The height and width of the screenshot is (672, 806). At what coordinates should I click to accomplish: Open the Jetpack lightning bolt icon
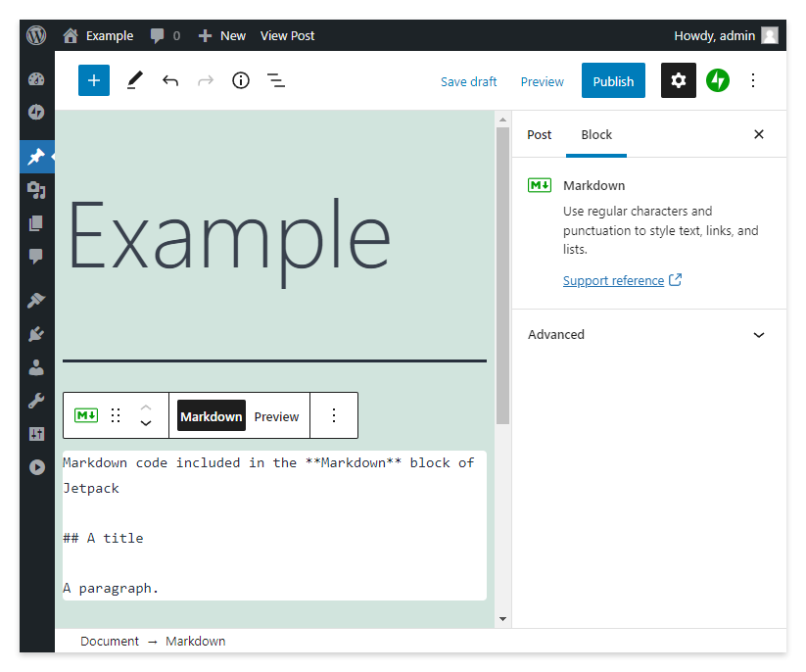pos(718,81)
